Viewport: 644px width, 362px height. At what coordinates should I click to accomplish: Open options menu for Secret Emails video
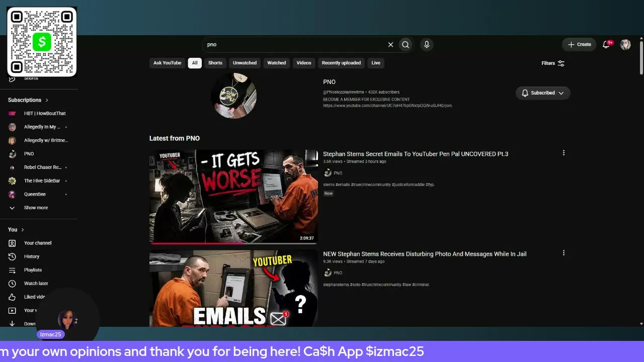point(563,153)
